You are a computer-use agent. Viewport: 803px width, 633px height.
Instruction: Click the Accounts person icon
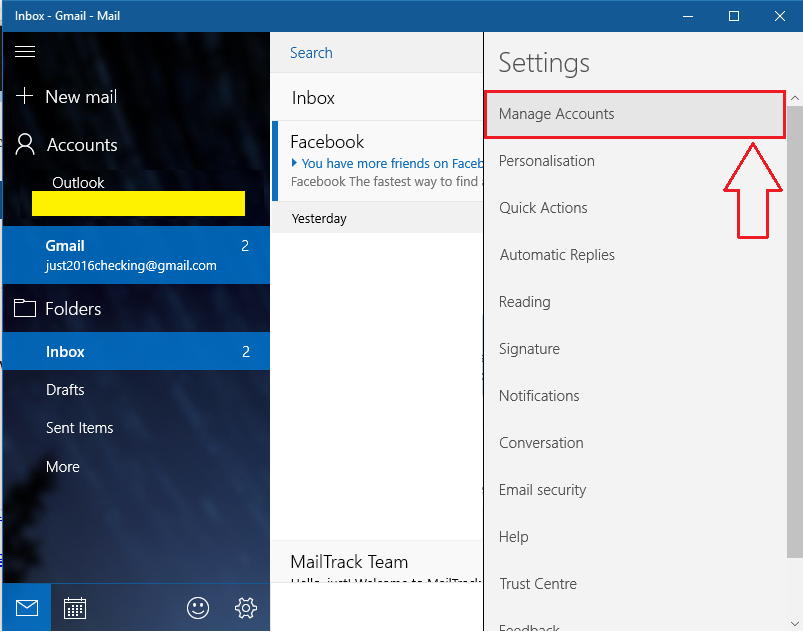pos(24,144)
